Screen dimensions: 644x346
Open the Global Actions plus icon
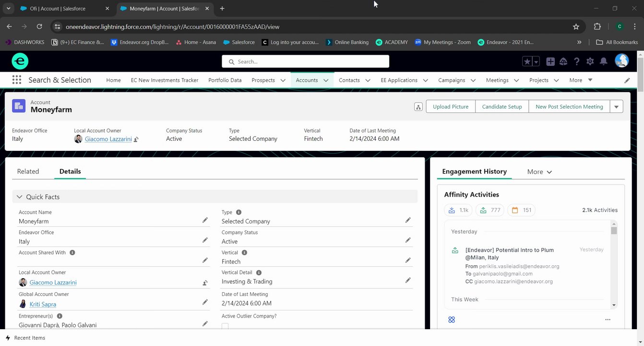(550, 62)
